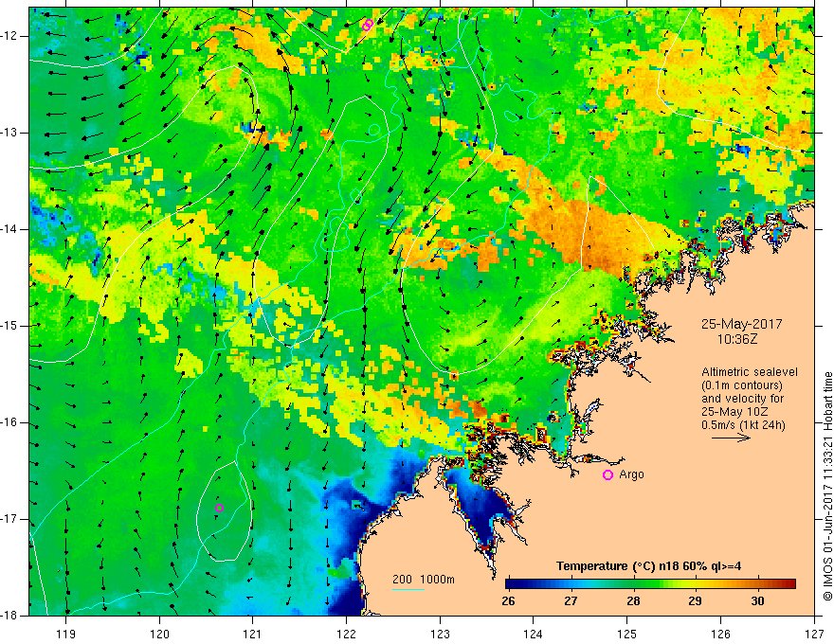The height and width of the screenshot is (644, 834).
Task: Click the color bar tick label 27
Action: click(x=571, y=601)
